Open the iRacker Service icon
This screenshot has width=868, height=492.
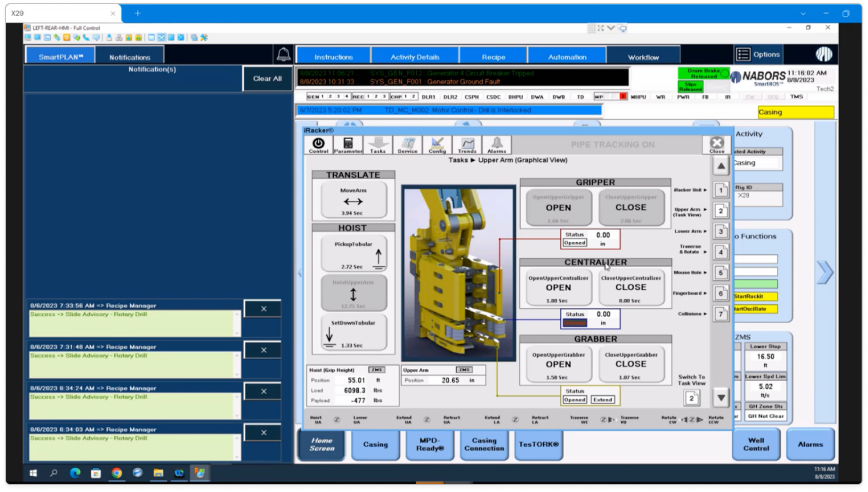(407, 144)
